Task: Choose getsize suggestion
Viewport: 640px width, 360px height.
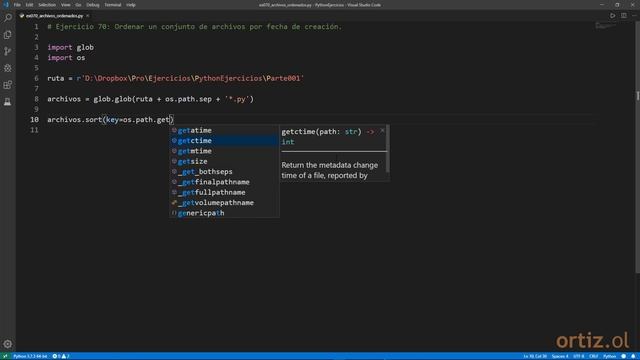Action: pyautogui.click(x=224, y=161)
